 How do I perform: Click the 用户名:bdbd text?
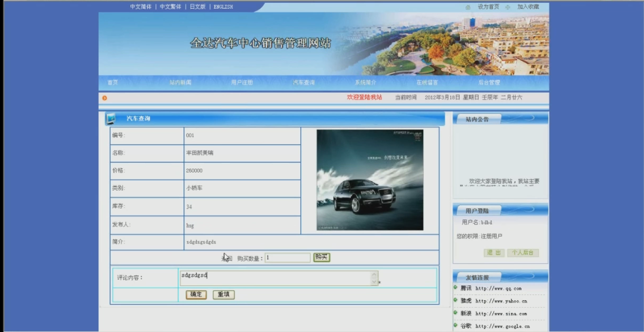(477, 222)
